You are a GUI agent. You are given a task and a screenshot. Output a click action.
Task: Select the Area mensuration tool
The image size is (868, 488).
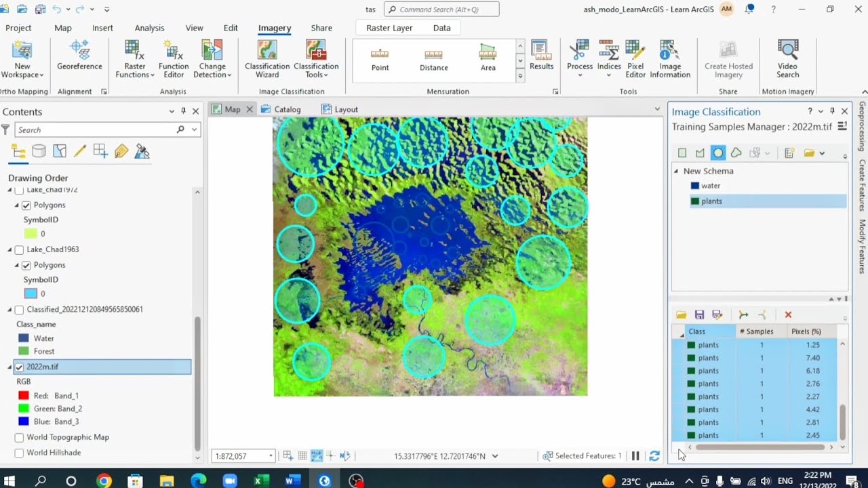[488, 60]
